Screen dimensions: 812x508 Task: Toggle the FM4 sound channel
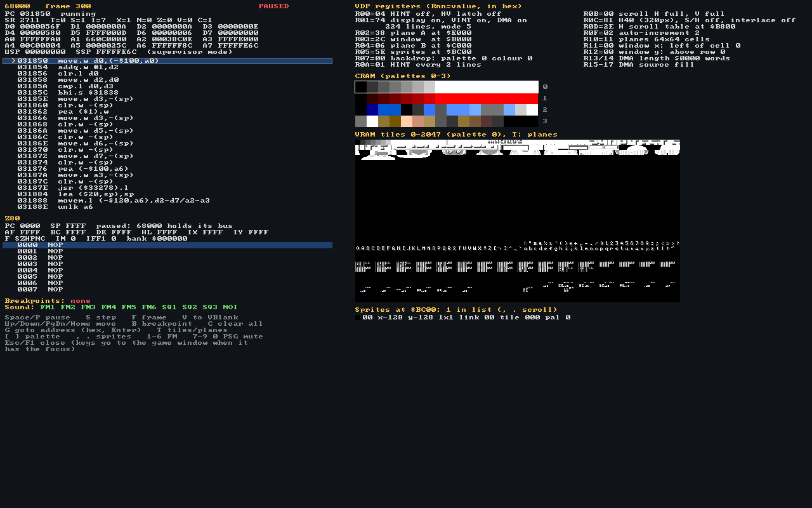(x=108, y=307)
